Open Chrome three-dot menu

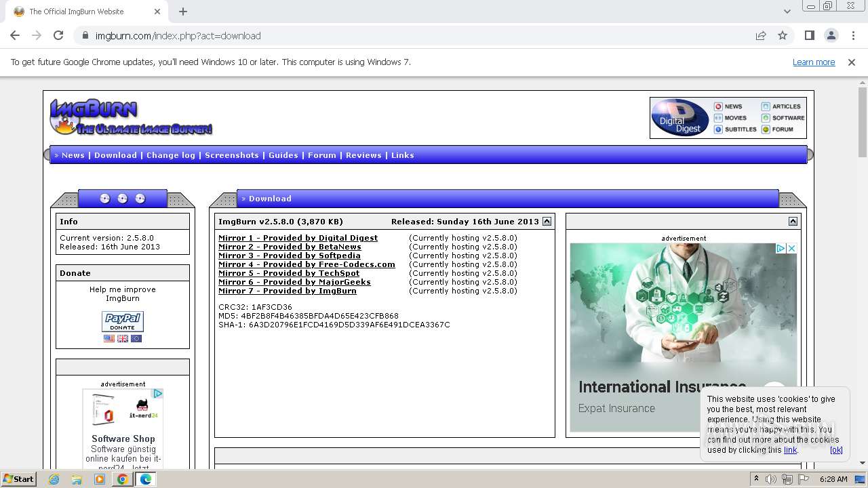pos(853,35)
